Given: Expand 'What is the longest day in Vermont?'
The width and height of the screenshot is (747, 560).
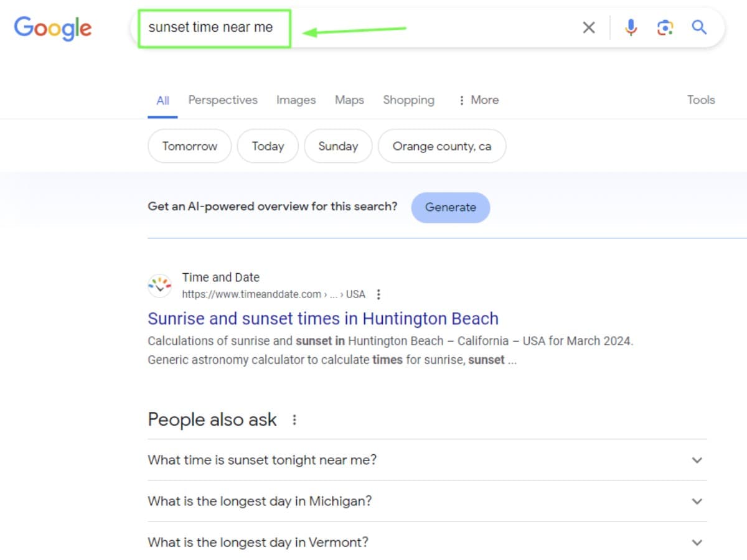Looking at the screenshot, I should pos(427,542).
